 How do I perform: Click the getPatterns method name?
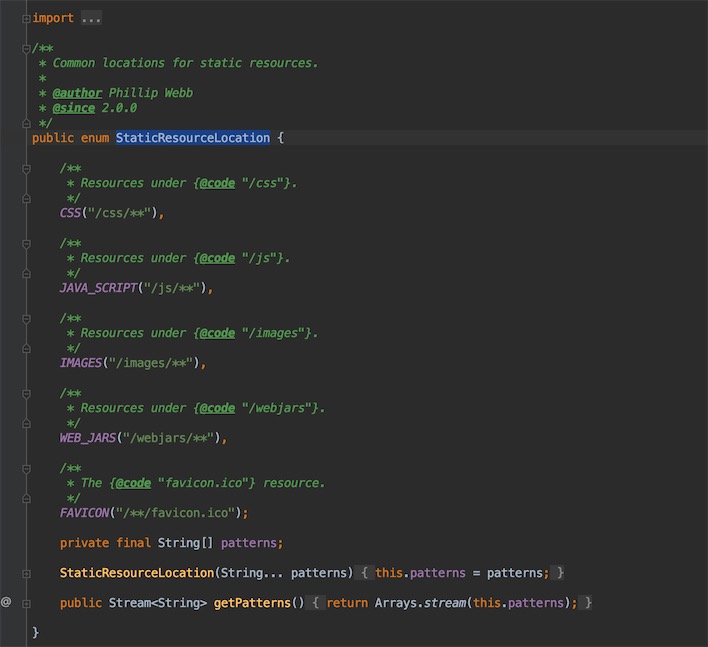pos(252,603)
